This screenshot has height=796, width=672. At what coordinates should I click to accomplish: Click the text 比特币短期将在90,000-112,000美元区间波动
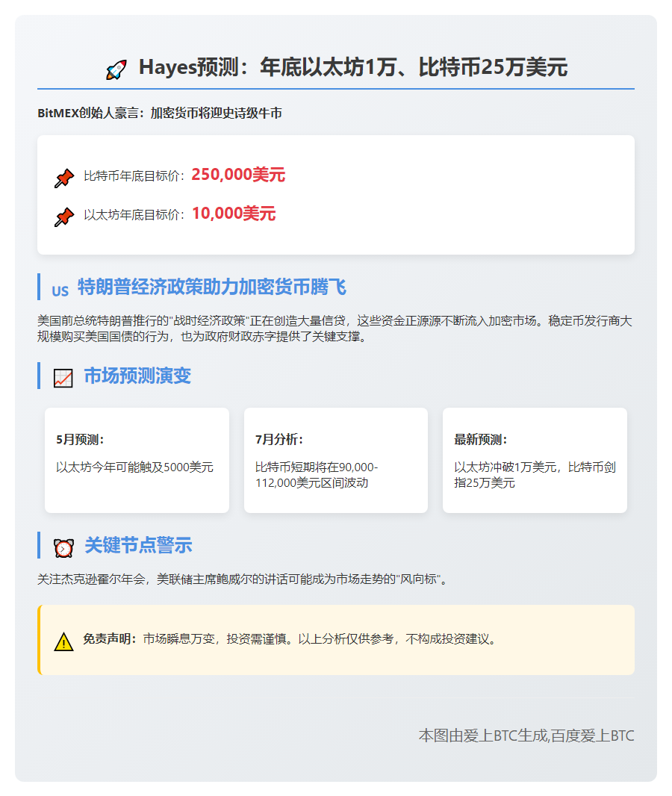[x=316, y=475]
